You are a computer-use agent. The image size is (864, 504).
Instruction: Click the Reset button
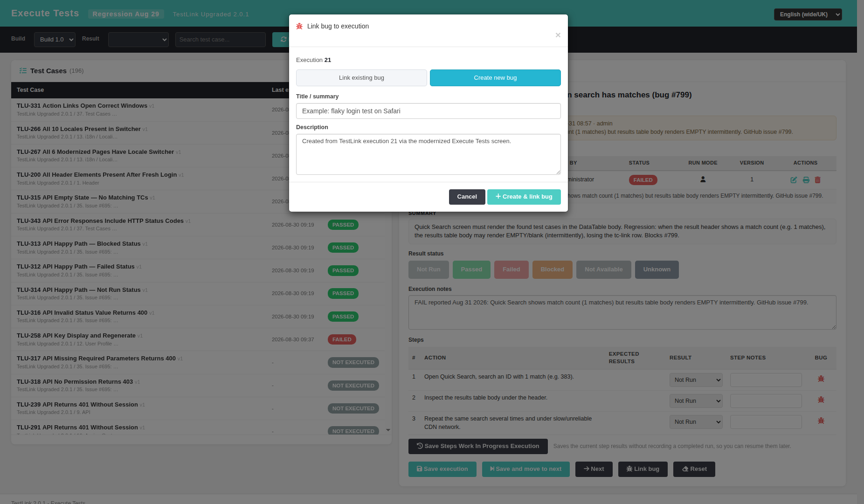(x=694, y=469)
